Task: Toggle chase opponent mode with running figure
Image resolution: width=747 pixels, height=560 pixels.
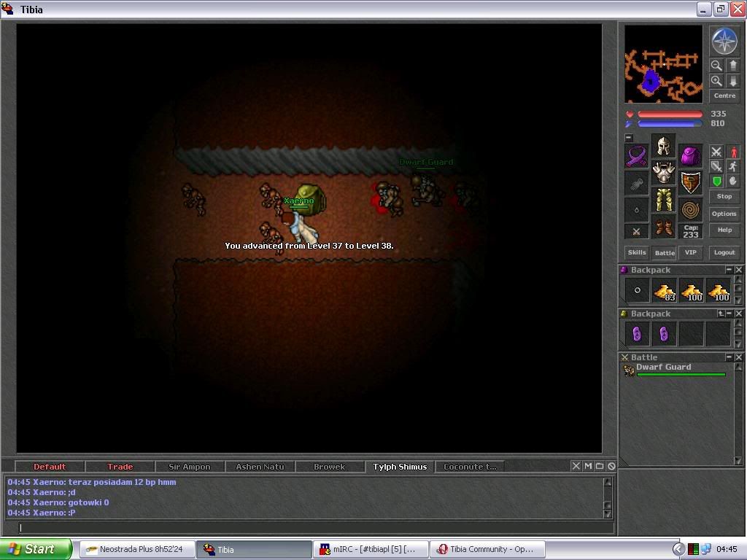Action: coord(733,166)
